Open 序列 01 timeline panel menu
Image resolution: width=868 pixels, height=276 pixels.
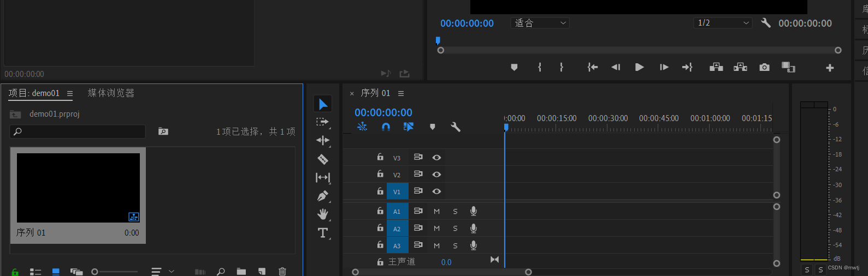[401, 93]
